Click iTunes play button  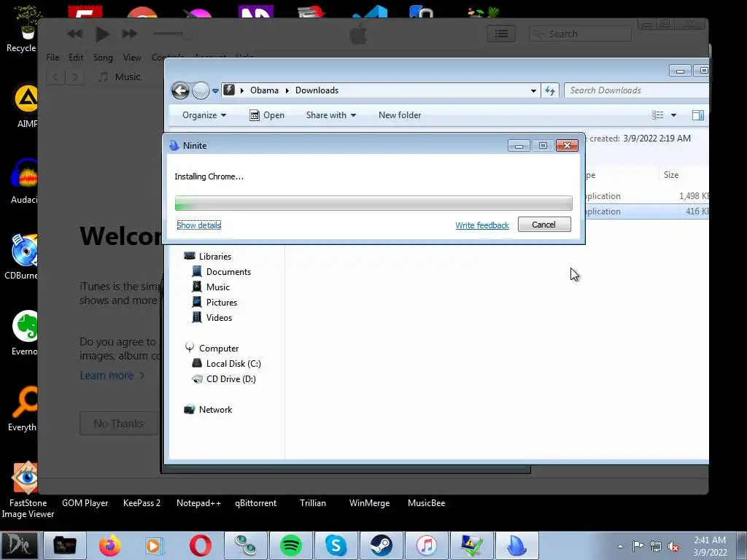[102, 34]
